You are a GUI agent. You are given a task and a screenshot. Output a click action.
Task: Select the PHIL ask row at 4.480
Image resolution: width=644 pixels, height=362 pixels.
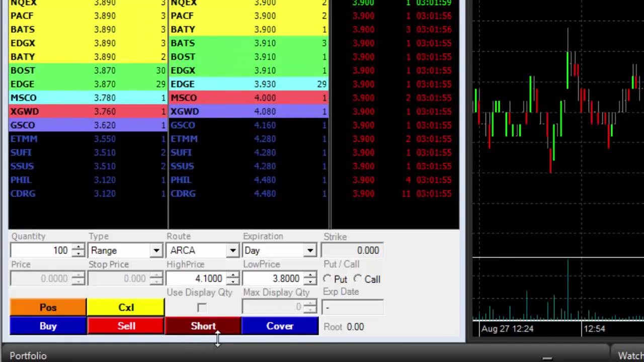(x=249, y=179)
